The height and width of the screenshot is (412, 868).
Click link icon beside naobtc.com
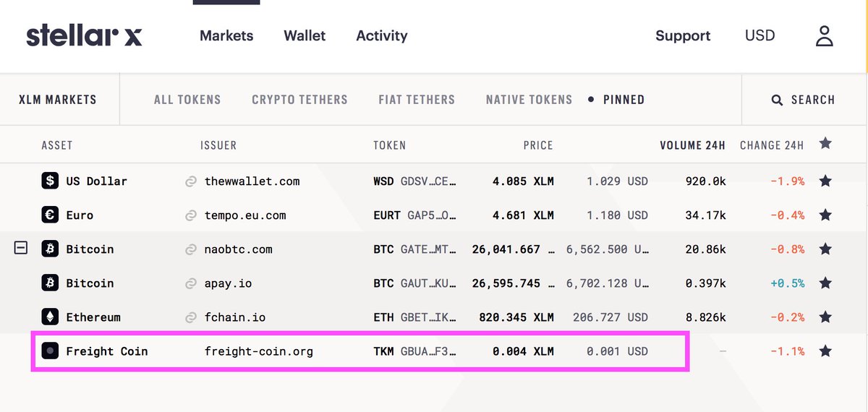click(x=191, y=249)
